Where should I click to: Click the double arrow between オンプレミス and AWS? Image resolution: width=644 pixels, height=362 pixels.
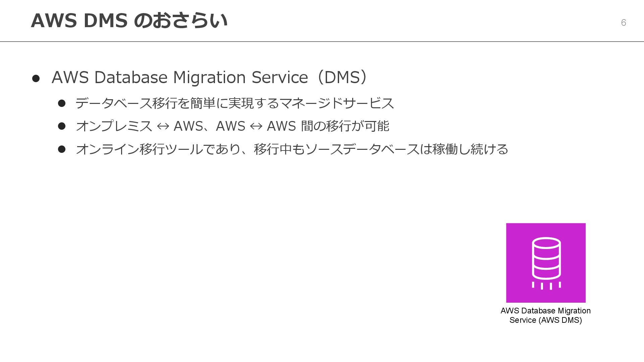pos(163,126)
